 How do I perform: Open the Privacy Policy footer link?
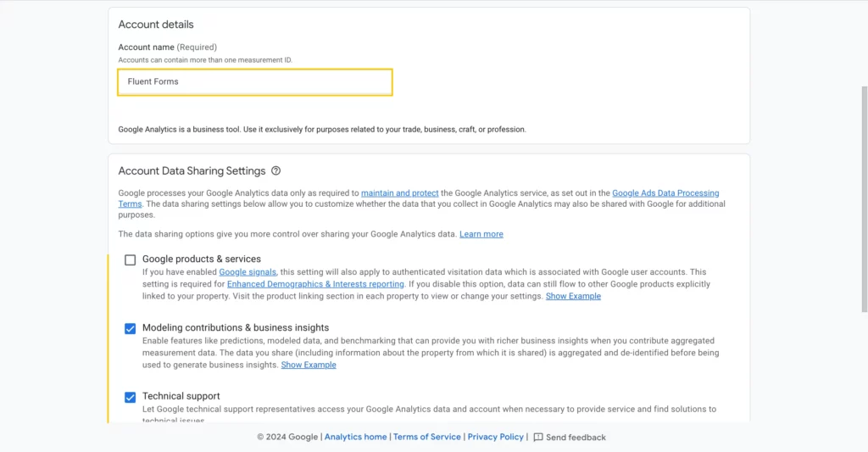coord(495,437)
